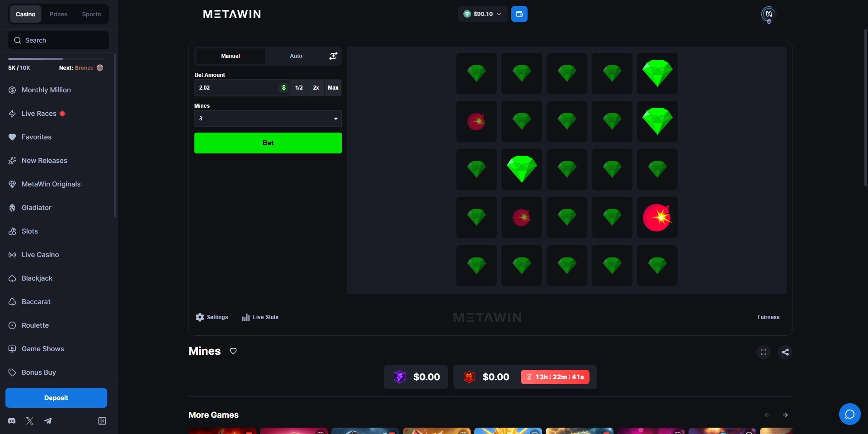868x434 pixels.
Task: Click the MetaWin logo in header
Action: 232,14
